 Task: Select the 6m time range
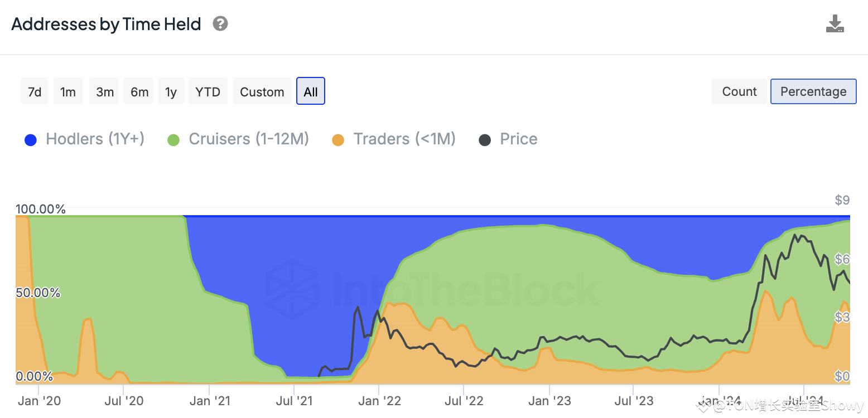139,91
